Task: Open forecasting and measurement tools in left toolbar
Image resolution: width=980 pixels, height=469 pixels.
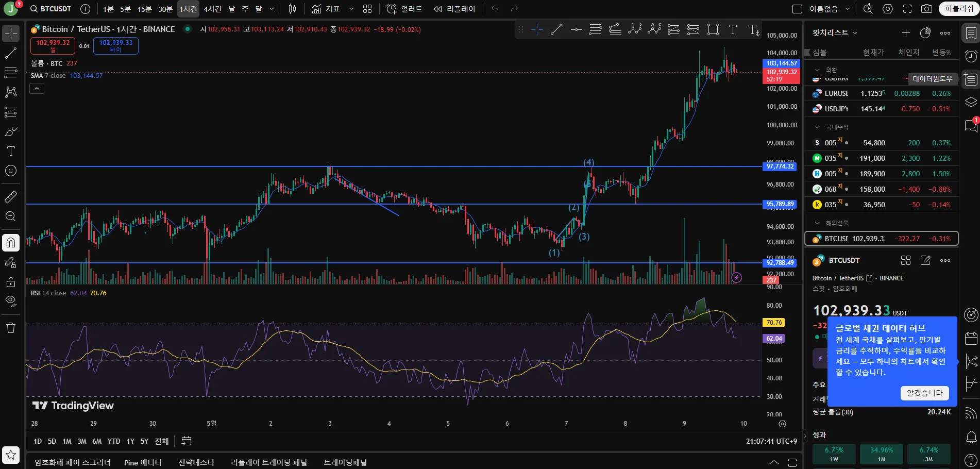Action: tap(11, 112)
